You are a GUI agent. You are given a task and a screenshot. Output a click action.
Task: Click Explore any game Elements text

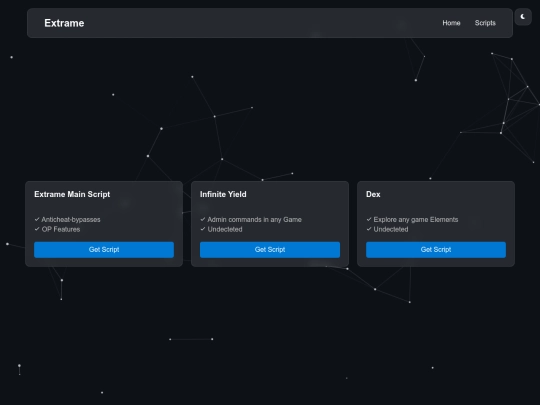coord(416,220)
